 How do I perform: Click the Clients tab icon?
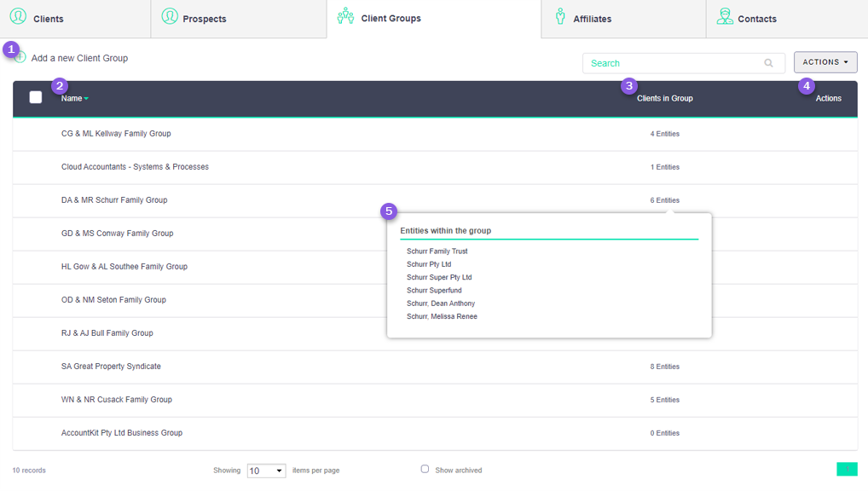[19, 17]
